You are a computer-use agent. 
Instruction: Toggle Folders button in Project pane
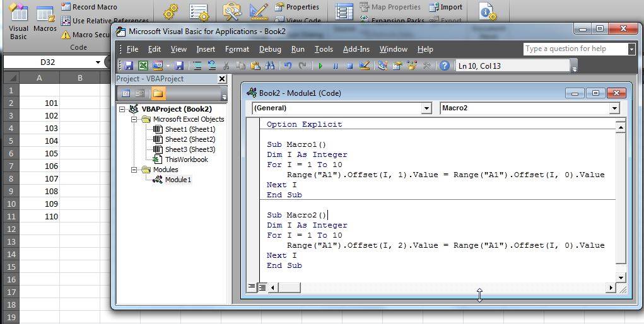[x=158, y=94]
